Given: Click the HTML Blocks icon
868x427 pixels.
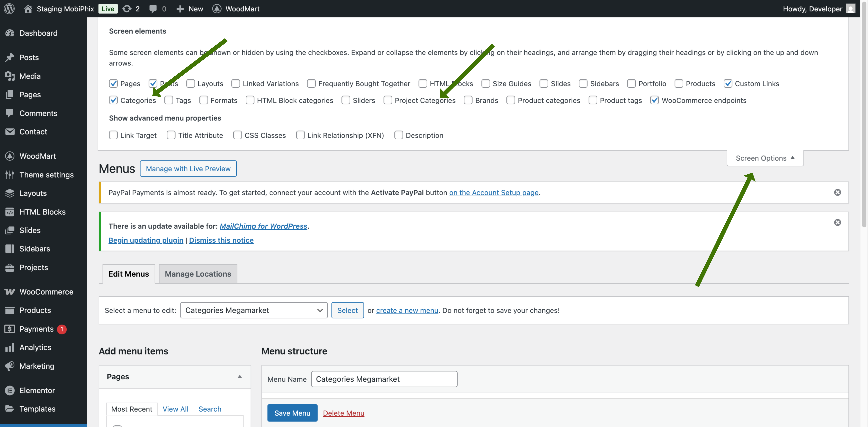Looking at the screenshot, I should 10,212.
